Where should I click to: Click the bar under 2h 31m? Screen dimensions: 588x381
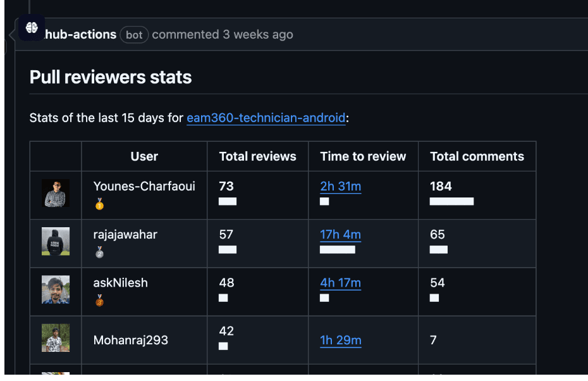[324, 201]
